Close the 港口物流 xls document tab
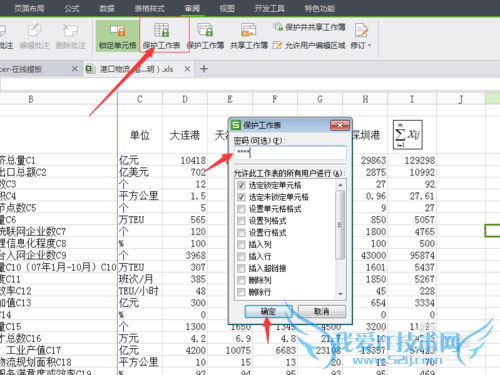 click(x=187, y=69)
